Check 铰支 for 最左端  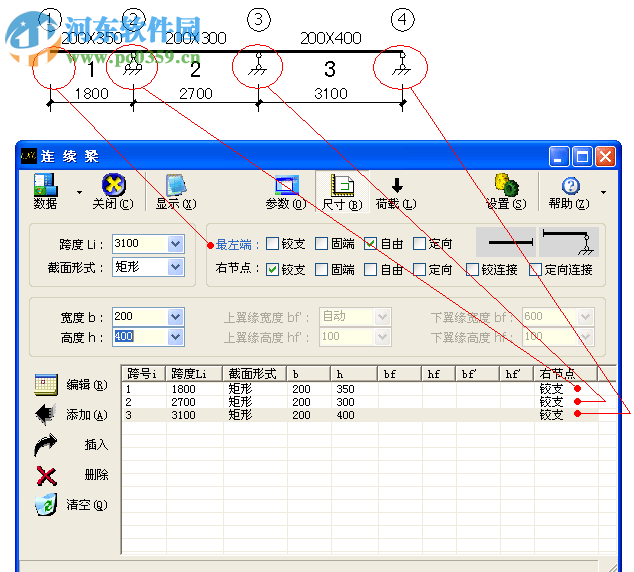273,244
